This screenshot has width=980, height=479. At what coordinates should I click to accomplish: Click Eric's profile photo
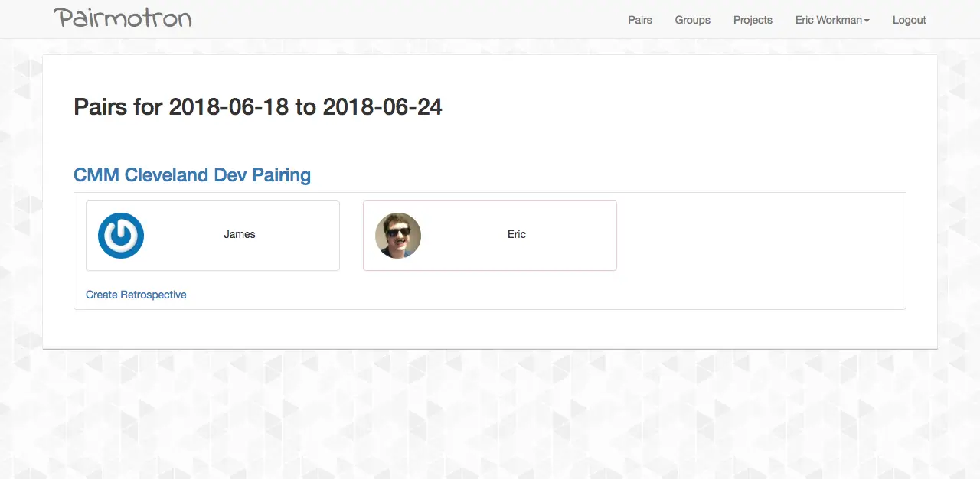click(x=398, y=235)
